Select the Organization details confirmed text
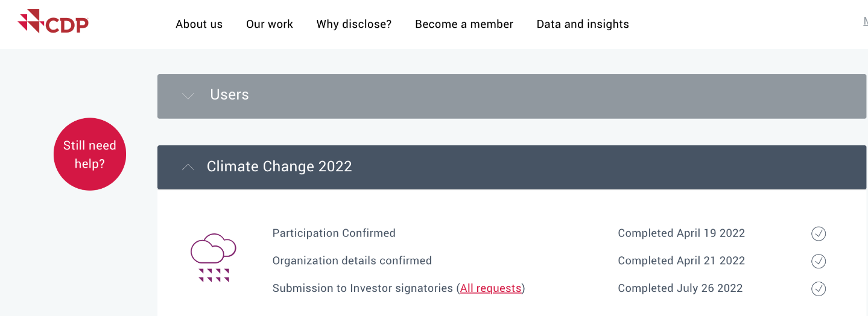This screenshot has height=316, width=868. 352,261
